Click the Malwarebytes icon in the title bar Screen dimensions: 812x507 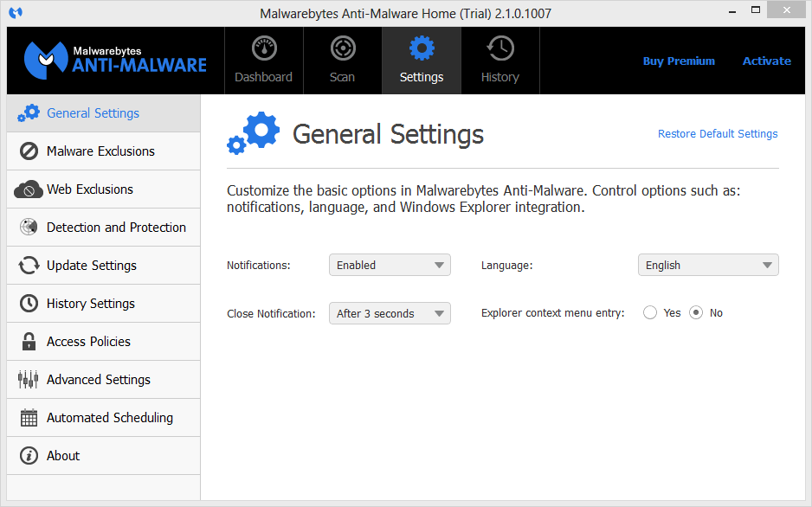click(x=16, y=12)
